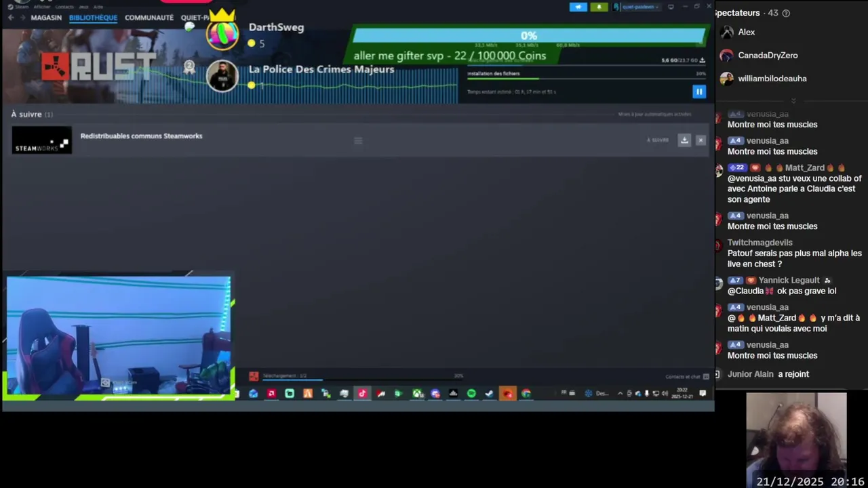Expand the spectators list chevron
868x488 pixels.
point(793,100)
